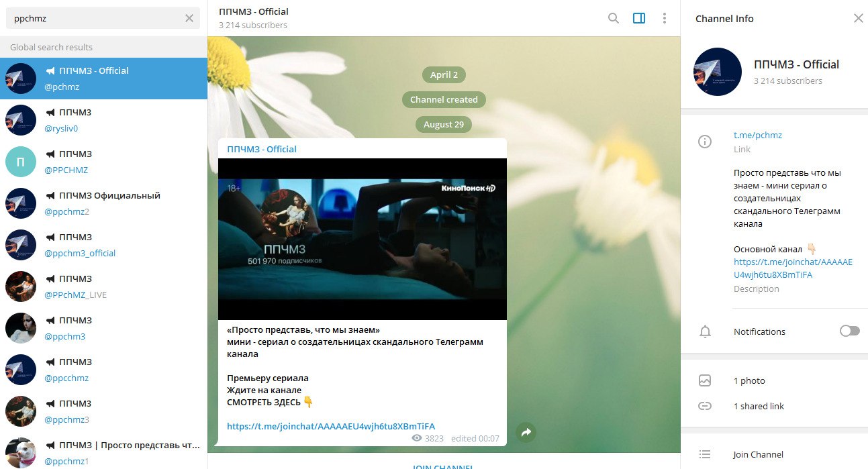Open the joinchat link in the post
Image resolution: width=868 pixels, height=469 pixels.
[331, 426]
